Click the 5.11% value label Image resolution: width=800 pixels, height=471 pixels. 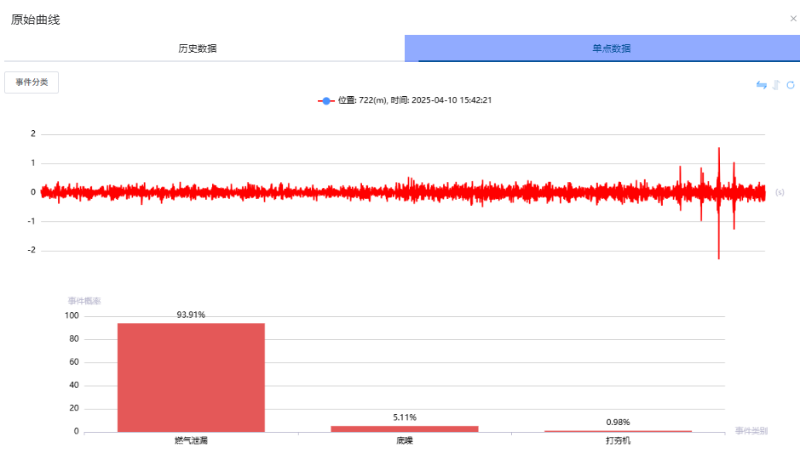point(404,417)
